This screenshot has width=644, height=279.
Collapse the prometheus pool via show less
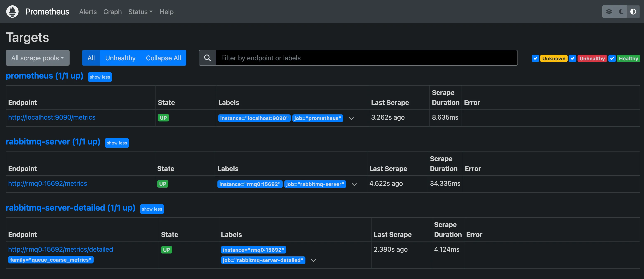coord(100,77)
